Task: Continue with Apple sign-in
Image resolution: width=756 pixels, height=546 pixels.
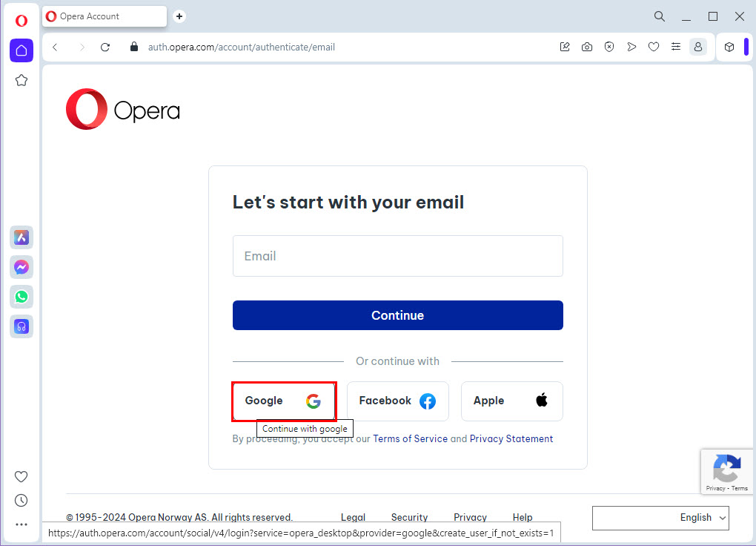Action: pyautogui.click(x=512, y=401)
